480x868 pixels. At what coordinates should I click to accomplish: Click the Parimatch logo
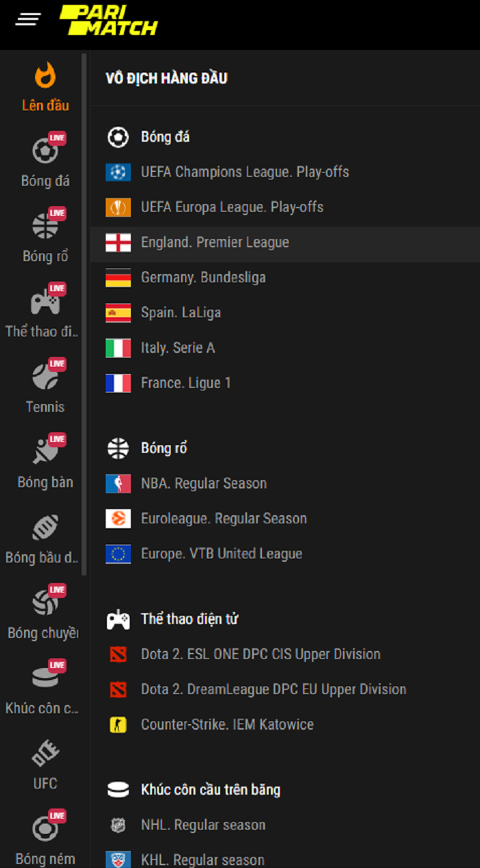pos(108,20)
